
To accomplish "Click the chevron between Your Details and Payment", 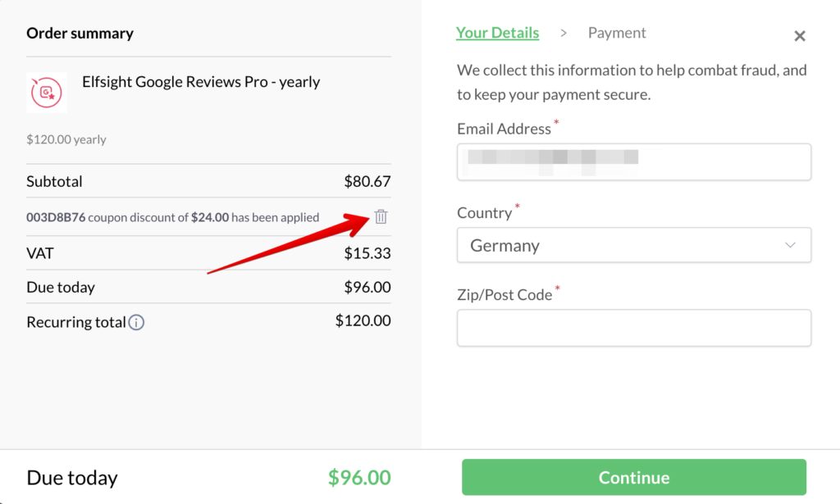I will point(564,33).
